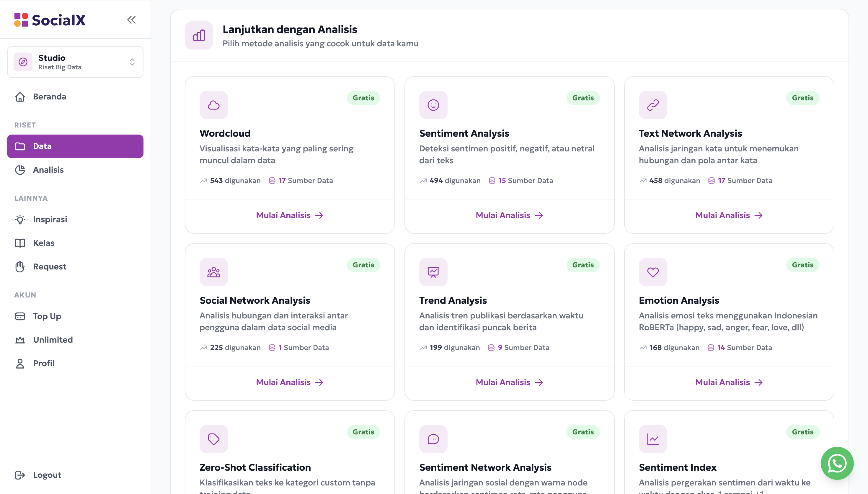
Task: Click the Sentiment Analysis card title
Action: coord(464,133)
